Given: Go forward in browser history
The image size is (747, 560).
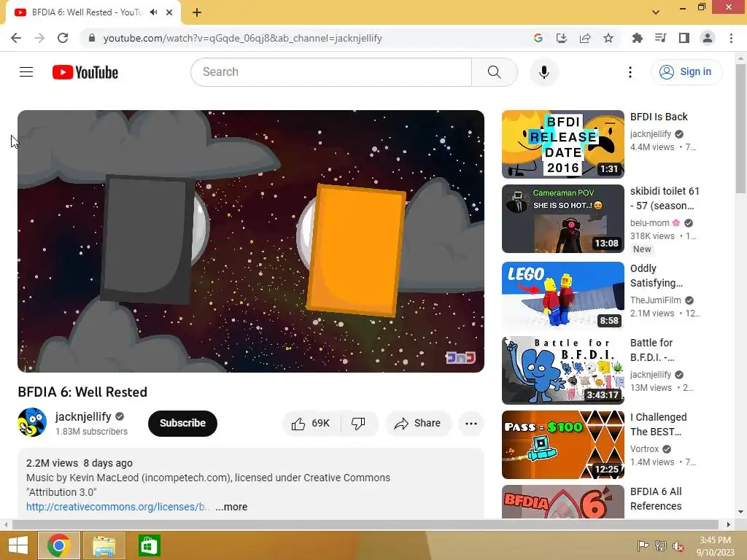Looking at the screenshot, I should pos(39,38).
